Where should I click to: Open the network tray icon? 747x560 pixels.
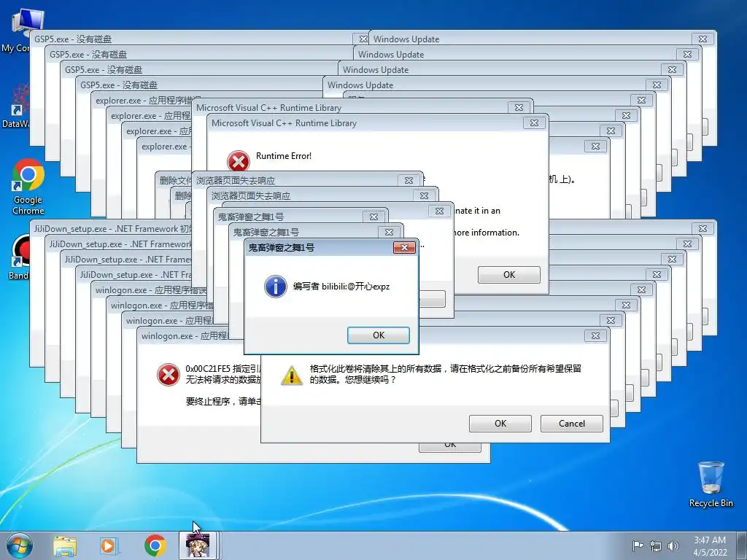656,546
